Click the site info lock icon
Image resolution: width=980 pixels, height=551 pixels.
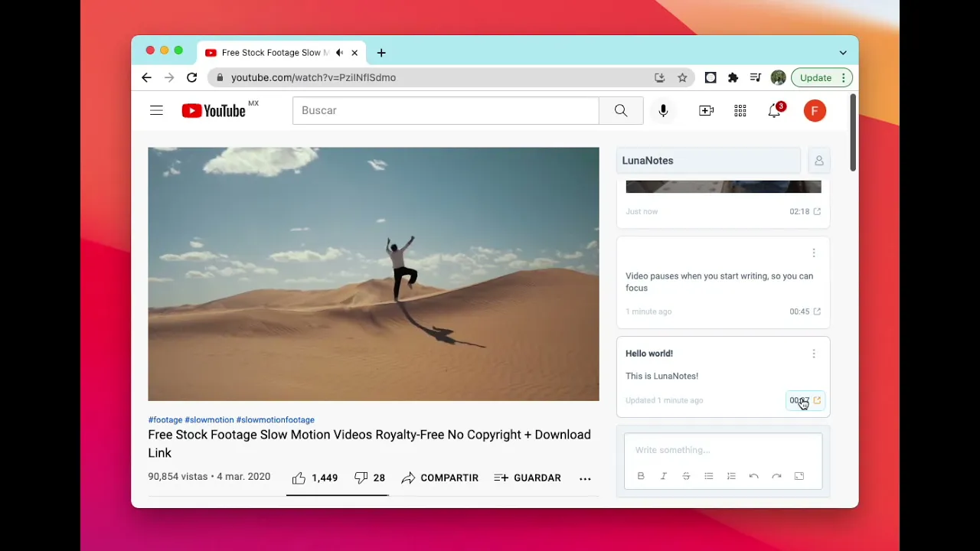coord(220,77)
